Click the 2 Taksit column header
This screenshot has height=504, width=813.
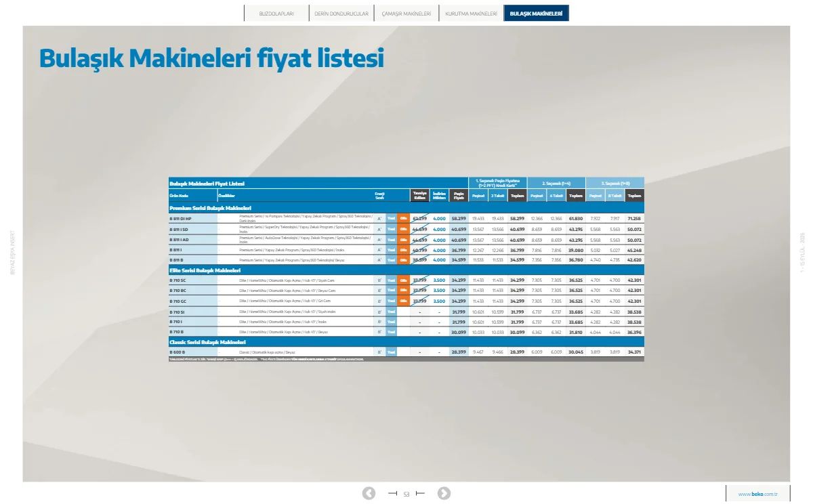tap(498, 195)
